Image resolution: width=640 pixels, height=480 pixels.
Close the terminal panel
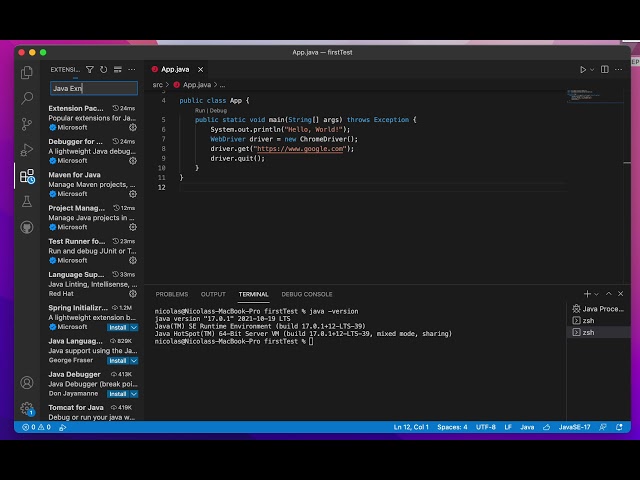(620, 294)
